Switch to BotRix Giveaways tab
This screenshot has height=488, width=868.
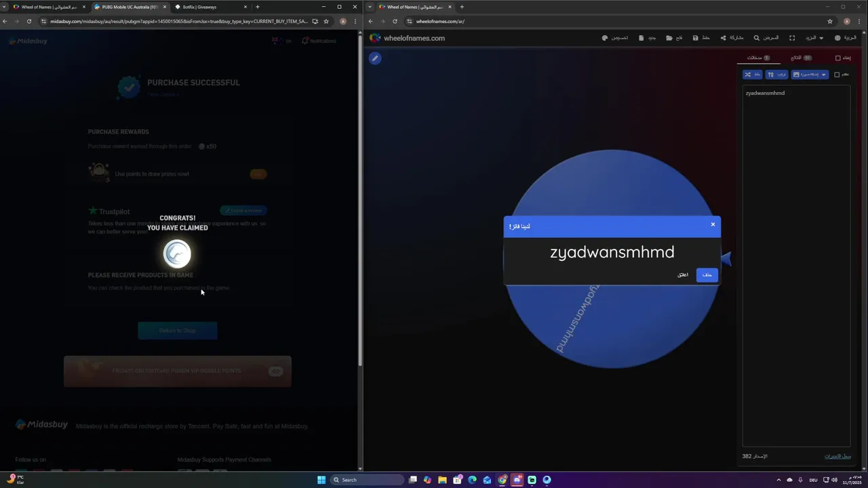[x=210, y=7]
